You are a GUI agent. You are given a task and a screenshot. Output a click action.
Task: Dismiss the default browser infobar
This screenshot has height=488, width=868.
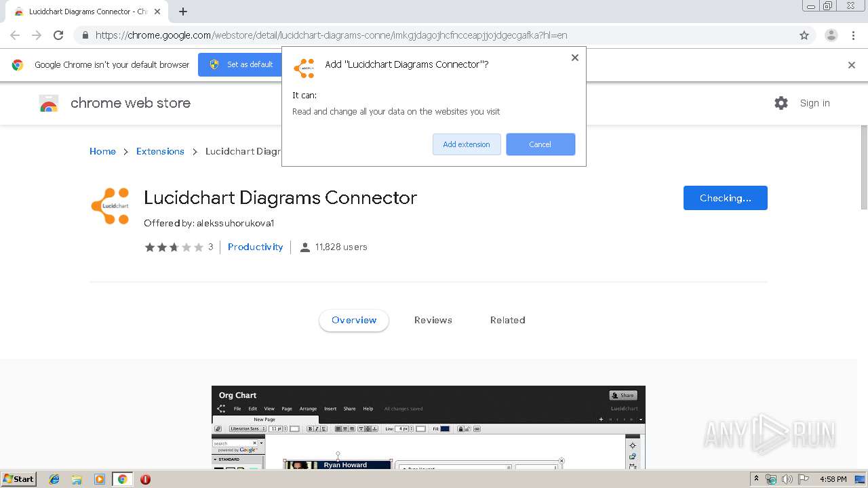852,65
